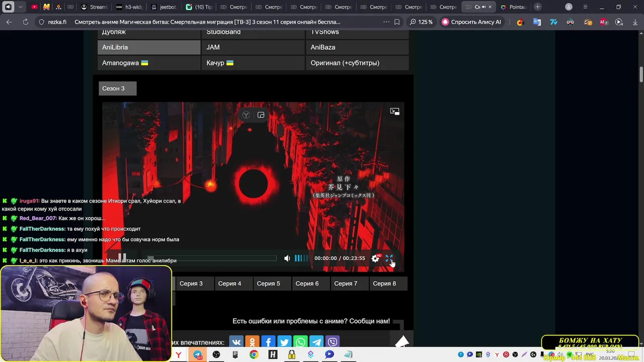Select the AniLibria voice-over
The height and width of the screenshot is (362, 644).
[x=149, y=47]
